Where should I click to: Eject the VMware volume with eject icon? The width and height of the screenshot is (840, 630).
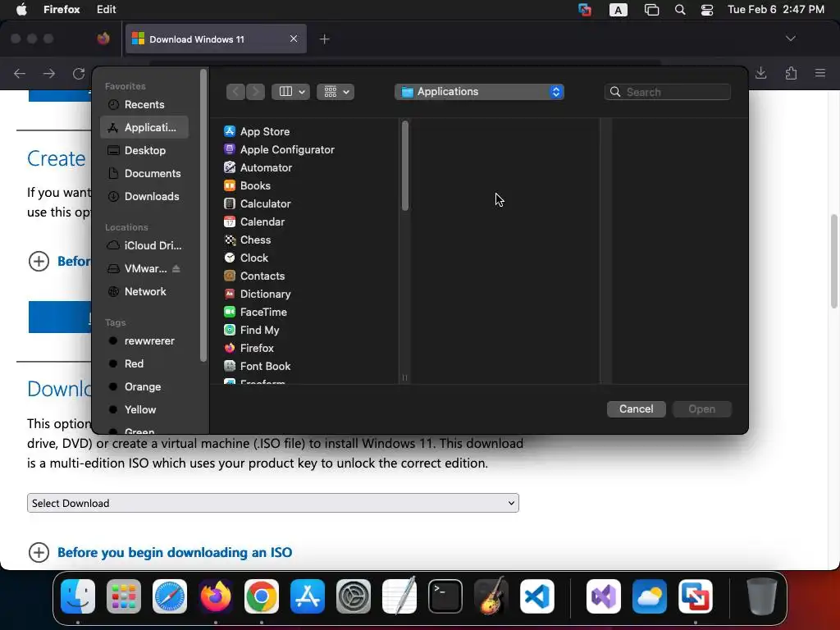point(176,268)
